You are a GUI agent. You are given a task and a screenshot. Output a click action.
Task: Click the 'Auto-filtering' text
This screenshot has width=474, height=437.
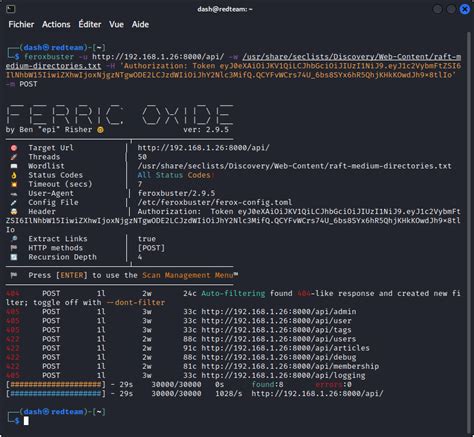(x=233, y=293)
